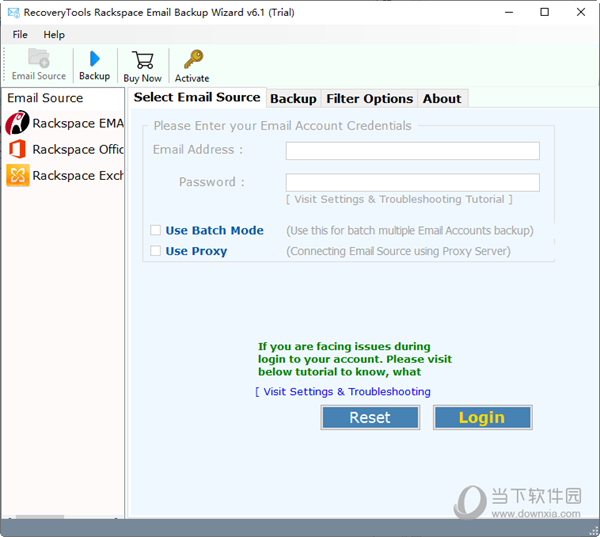600x537 pixels.
Task: Click the app icon in the title bar
Action: 14,13
